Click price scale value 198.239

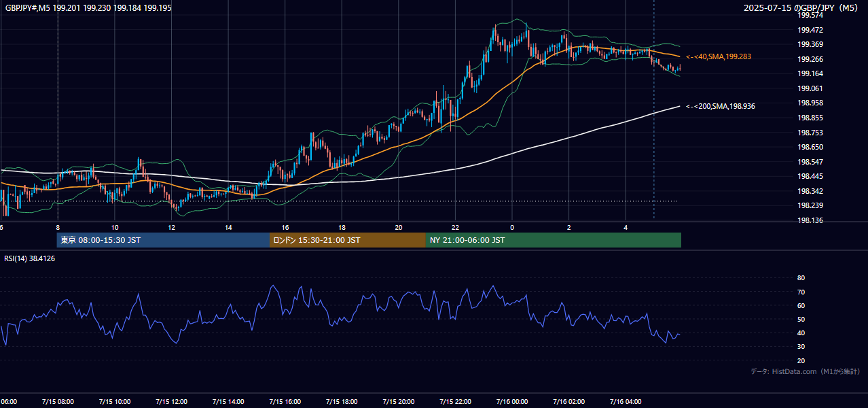click(810, 206)
